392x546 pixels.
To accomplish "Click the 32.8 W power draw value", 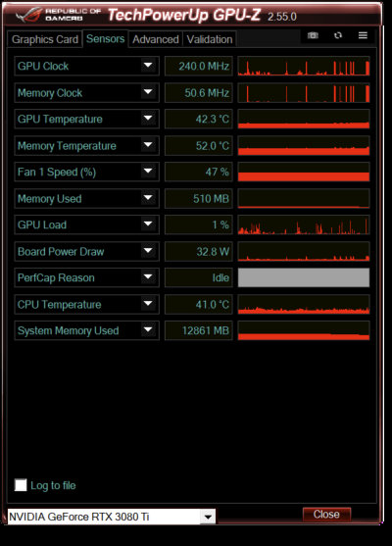I will 198,251.
